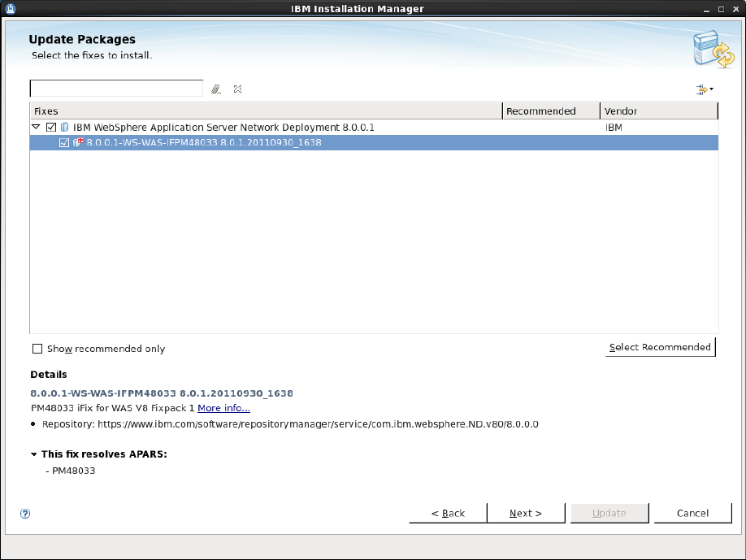Click the clear filter text icon

pos(216,89)
